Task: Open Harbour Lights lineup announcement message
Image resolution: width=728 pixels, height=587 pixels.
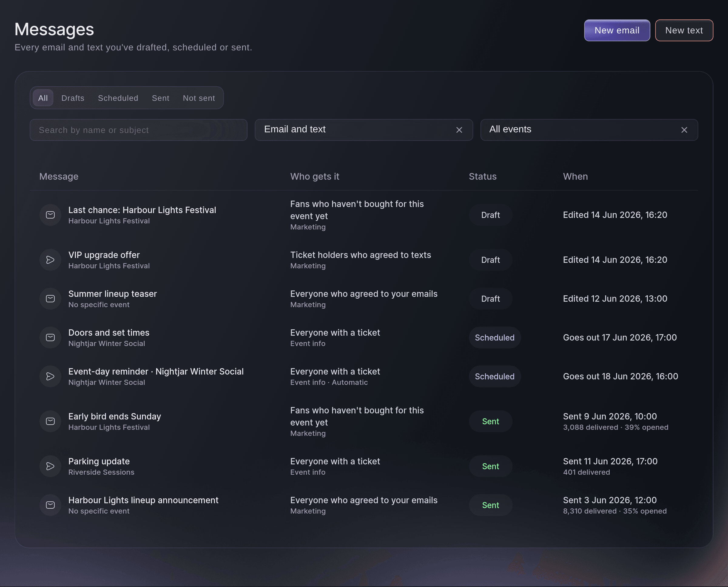Action: (x=143, y=500)
